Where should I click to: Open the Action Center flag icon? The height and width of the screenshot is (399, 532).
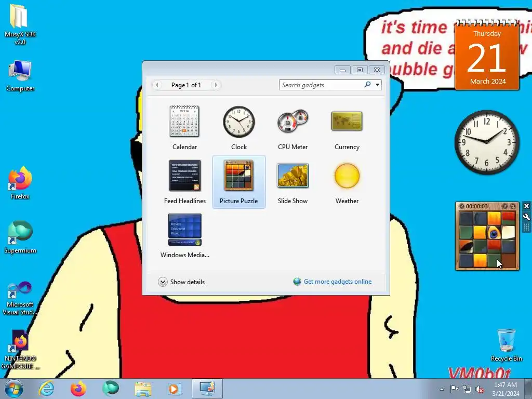click(454, 389)
